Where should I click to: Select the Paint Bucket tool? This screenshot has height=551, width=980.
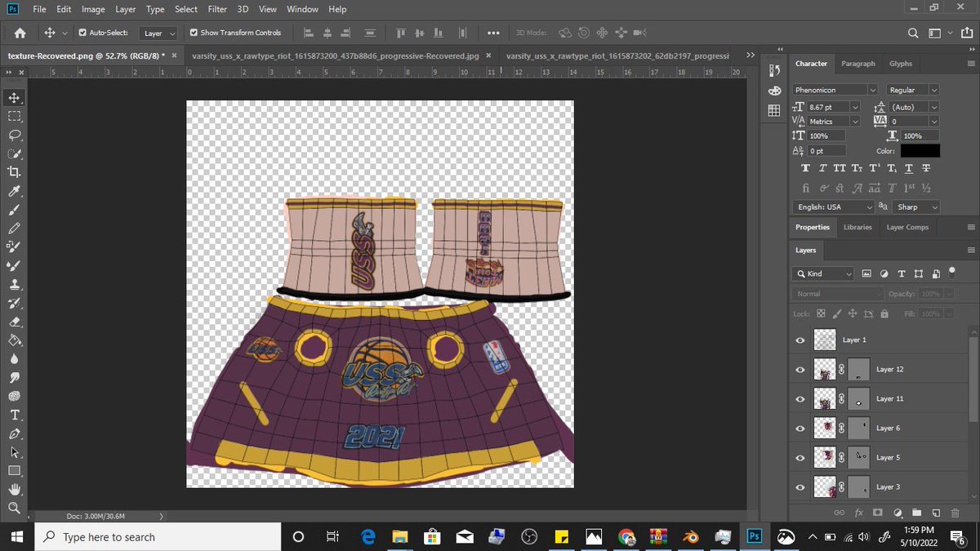click(x=14, y=340)
